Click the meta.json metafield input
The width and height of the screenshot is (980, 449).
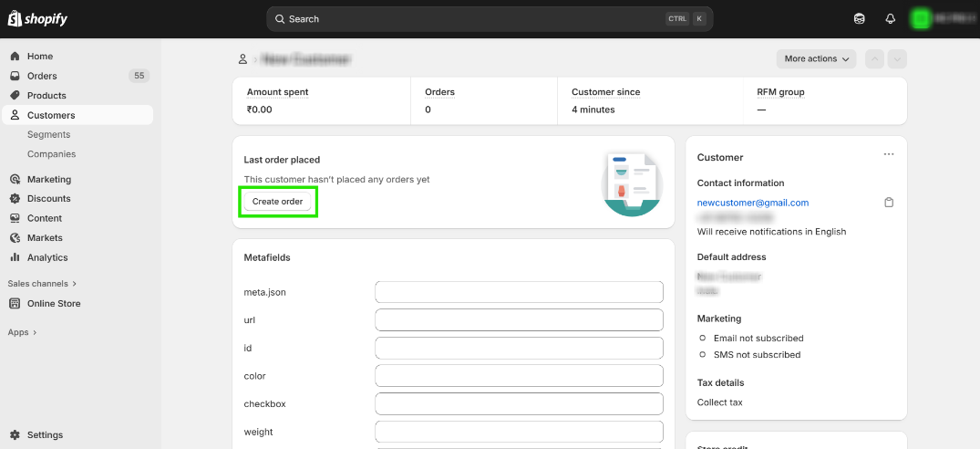click(x=519, y=292)
